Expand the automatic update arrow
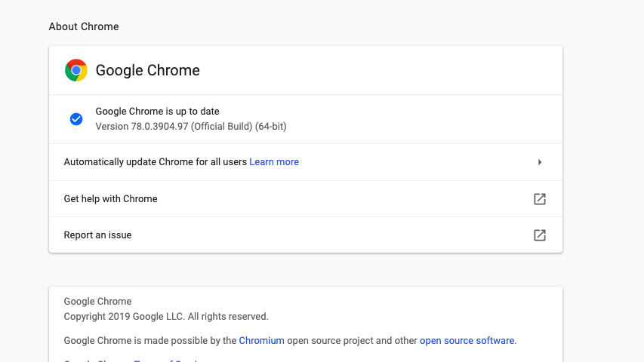Viewport: 644px width, 362px height. [x=540, y=162]
